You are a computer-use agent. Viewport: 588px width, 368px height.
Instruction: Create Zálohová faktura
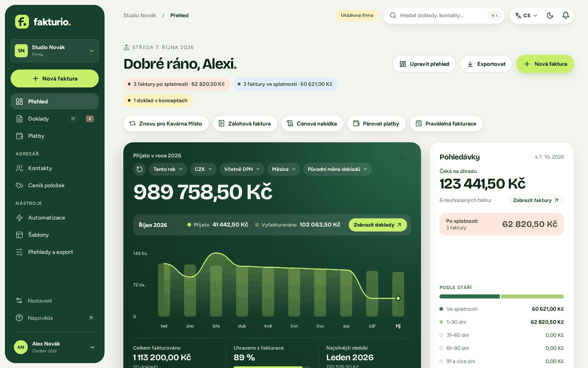pyautogui.click(x=245, y=124)
